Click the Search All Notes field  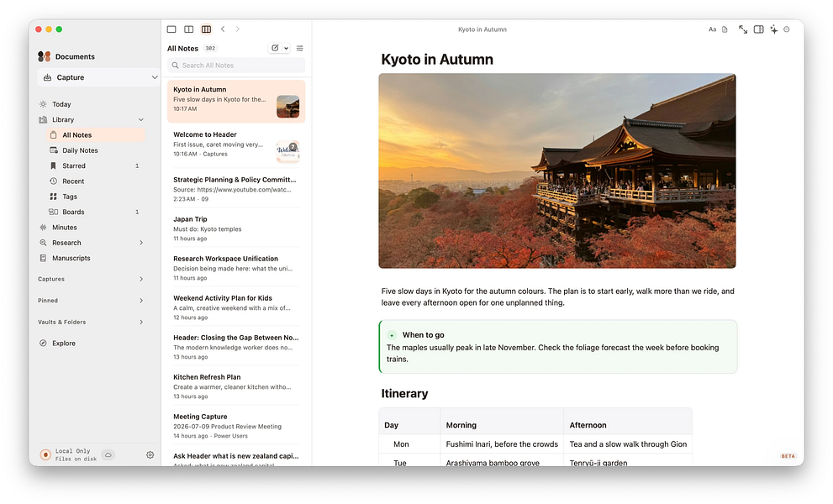pyautogui.click(x=236, y=66)
